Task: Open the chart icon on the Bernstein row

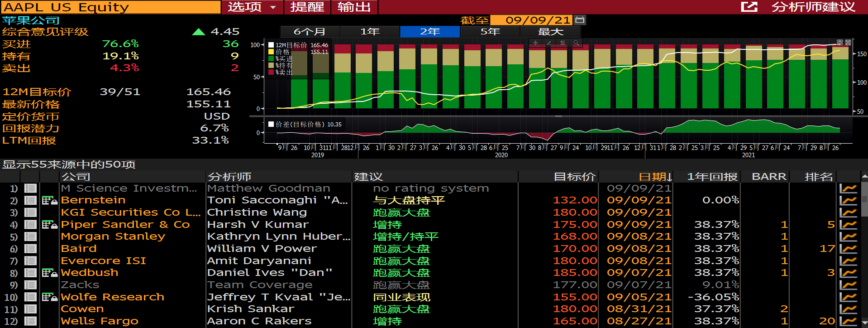Action: pos(848,200)
